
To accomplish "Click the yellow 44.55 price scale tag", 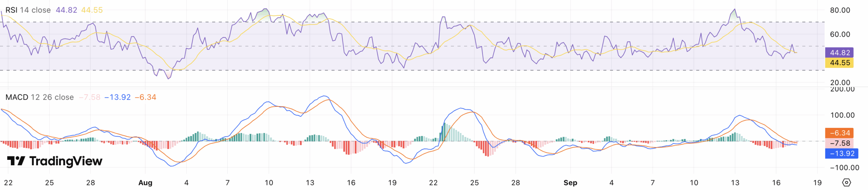I will (x=839, y=63).
